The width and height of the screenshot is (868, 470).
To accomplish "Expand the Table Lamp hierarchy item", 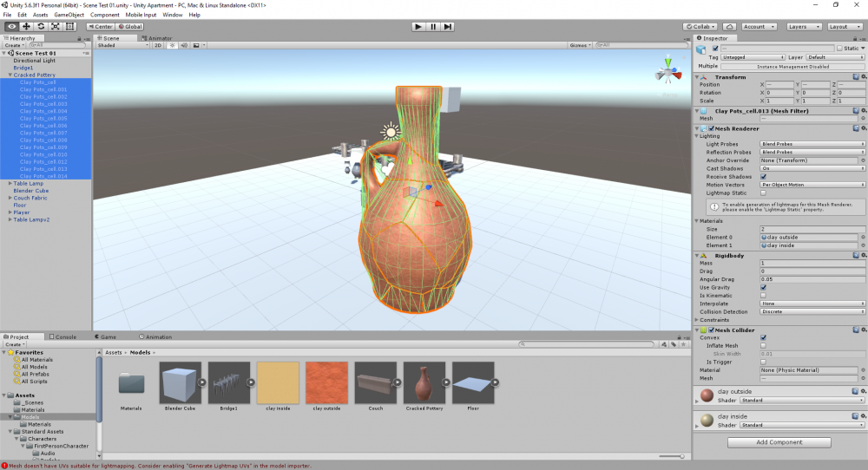I will tap(10, 183).
